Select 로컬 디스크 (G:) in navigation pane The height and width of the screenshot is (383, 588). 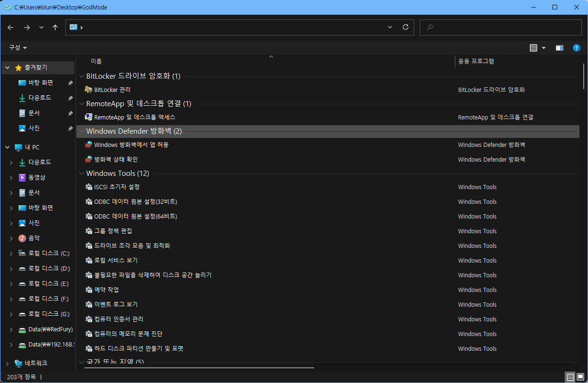click(x=44, y=314)
